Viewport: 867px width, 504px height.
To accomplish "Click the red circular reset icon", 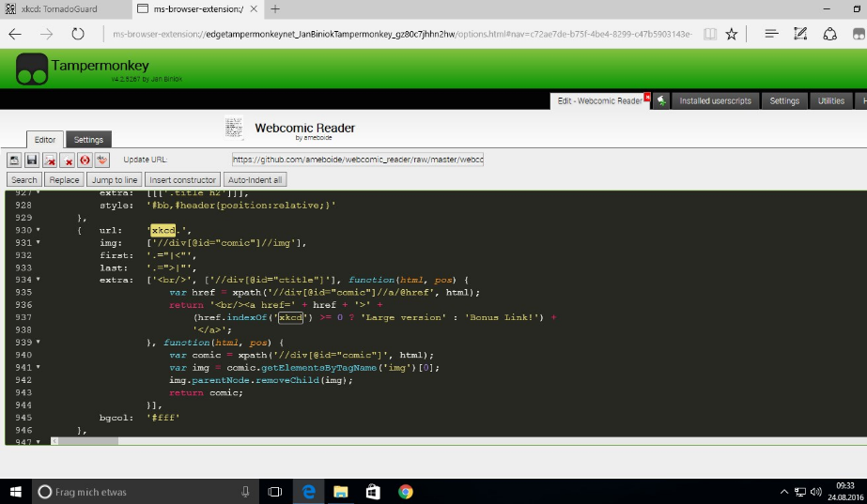I will [85, 160].
